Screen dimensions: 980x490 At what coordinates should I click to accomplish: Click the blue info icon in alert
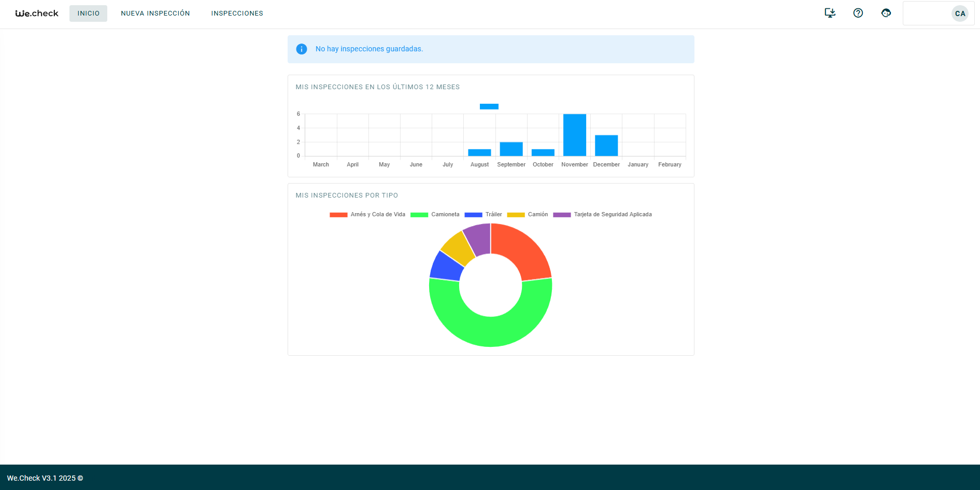click(302, 49)
